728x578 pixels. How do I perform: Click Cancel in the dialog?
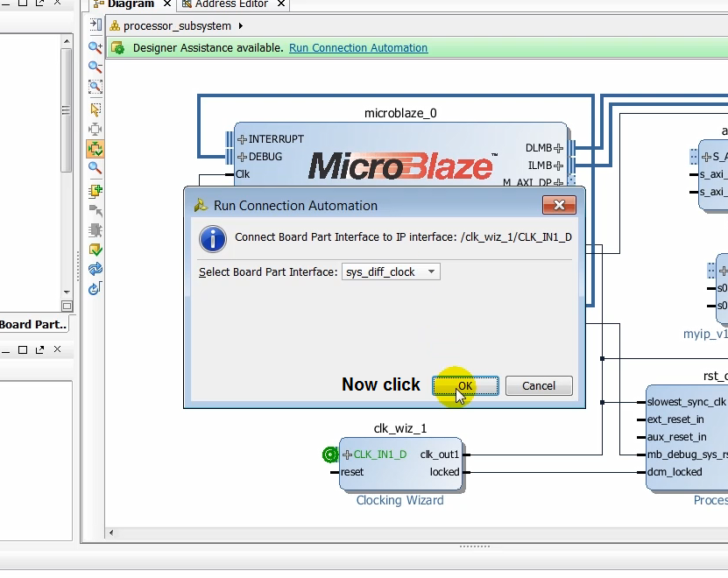[538, 385]
